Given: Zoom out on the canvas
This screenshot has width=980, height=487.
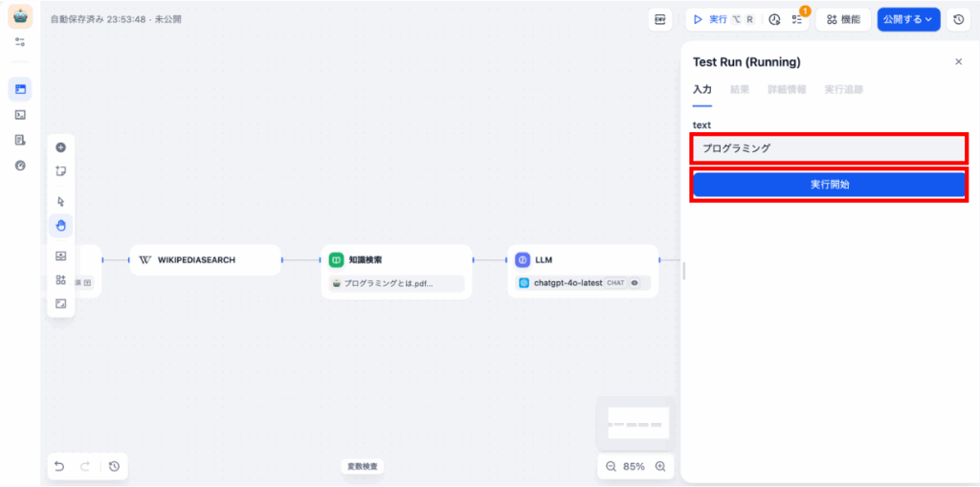Looking at the screenshot, I should [611, 466].
